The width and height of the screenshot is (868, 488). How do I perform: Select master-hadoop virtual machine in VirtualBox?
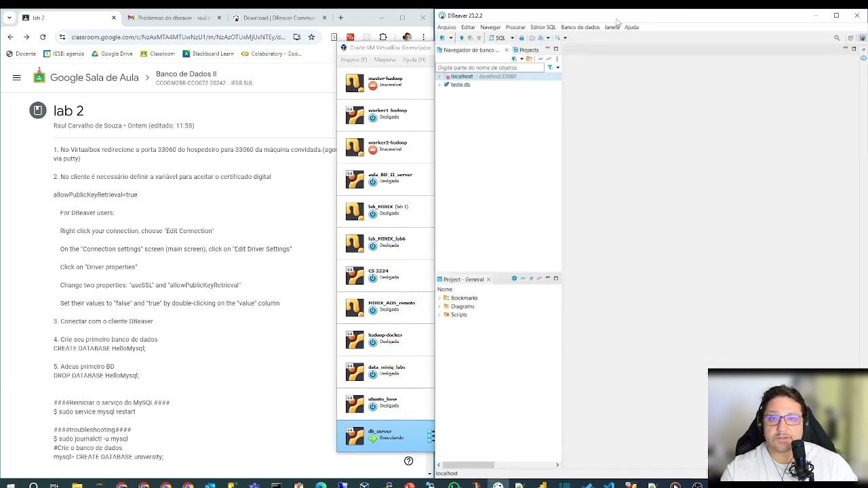click(x=385, y=82)
